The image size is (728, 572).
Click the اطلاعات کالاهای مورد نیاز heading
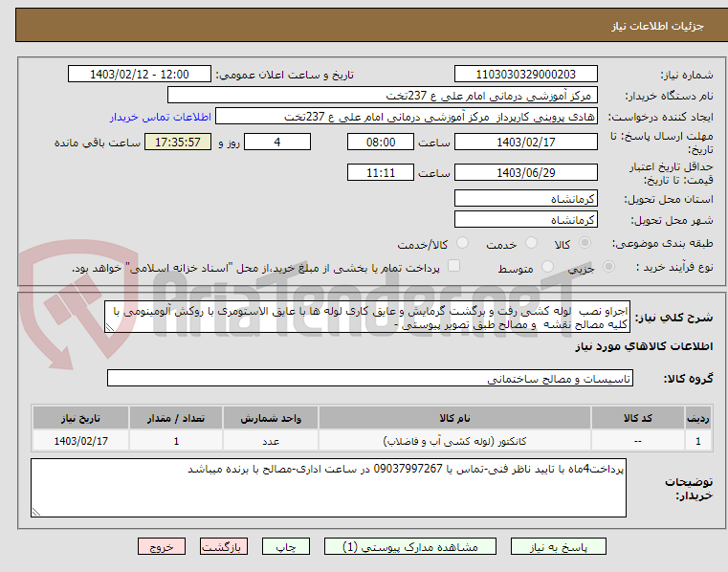[x=644, y=347]
